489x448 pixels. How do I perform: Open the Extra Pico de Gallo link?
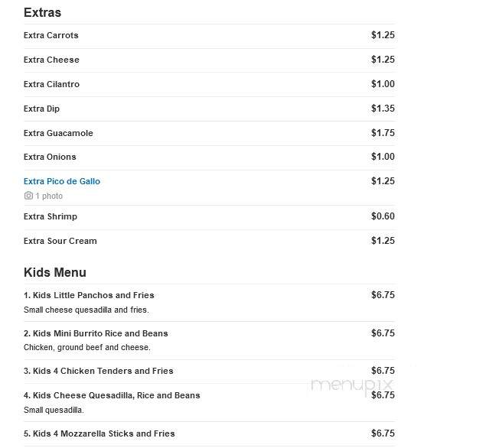point(62,181)
